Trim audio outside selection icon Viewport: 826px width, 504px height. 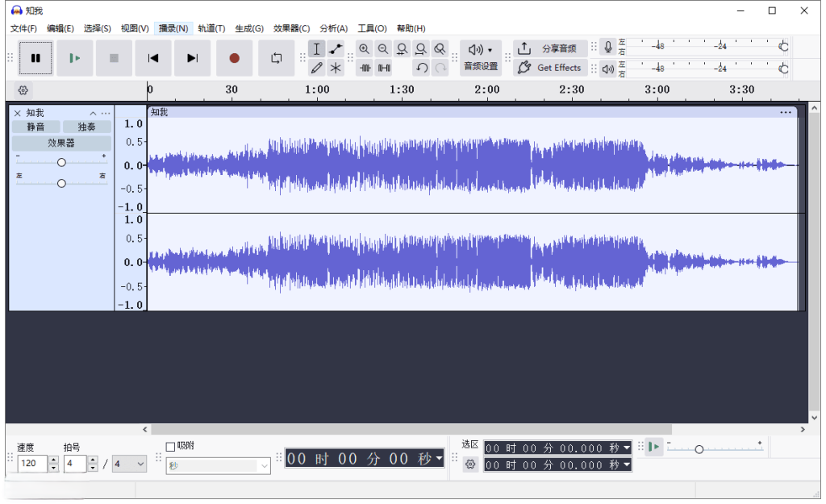(x=365, y=68)
